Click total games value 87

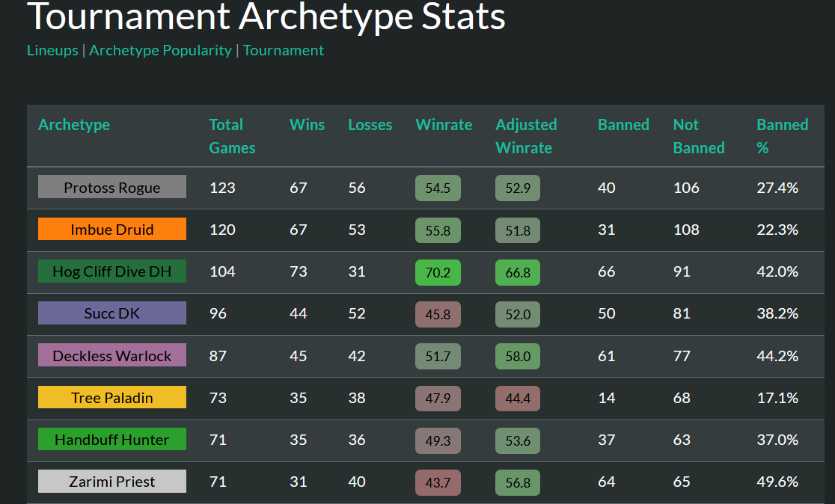[218, 355]
